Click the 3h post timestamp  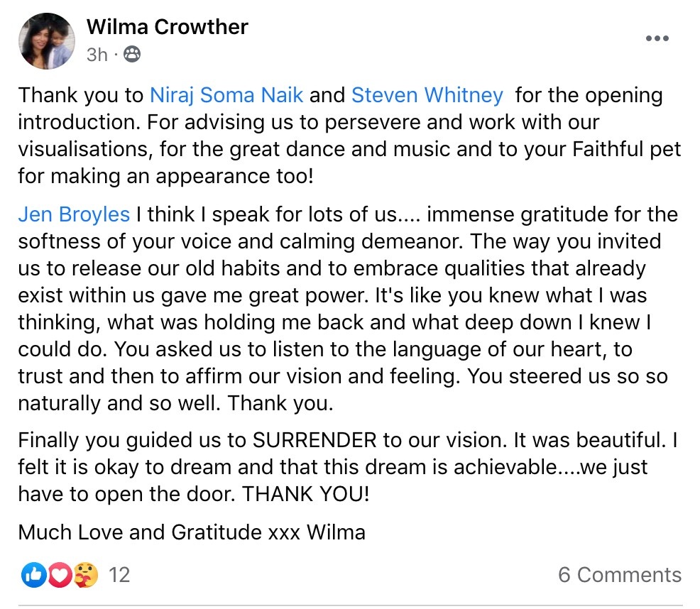[97, 54]
